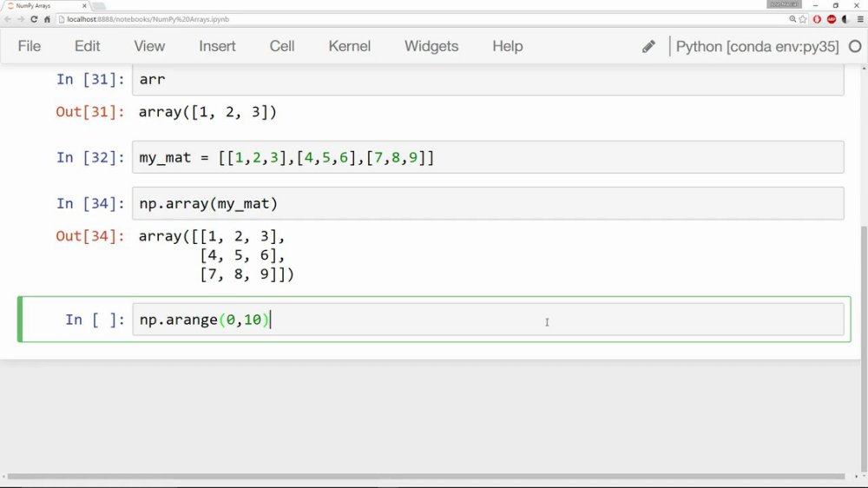Click the [7, 8, 9]]) output row
The width and height of the screenshot is (868, 488).
click(247, 274)
